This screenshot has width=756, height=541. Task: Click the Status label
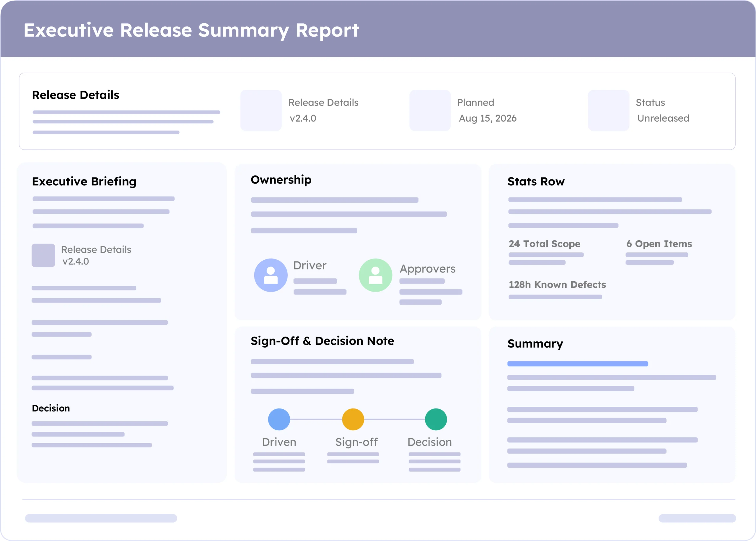(650, 103)
